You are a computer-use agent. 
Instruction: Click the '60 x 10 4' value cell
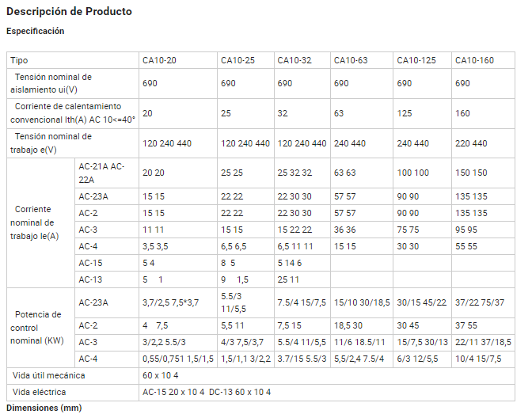(x=327, y=375)
